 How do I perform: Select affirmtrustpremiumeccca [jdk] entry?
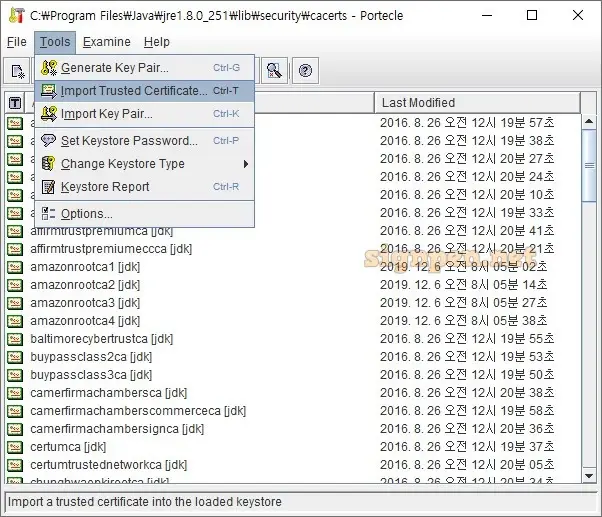coord(111,249)
